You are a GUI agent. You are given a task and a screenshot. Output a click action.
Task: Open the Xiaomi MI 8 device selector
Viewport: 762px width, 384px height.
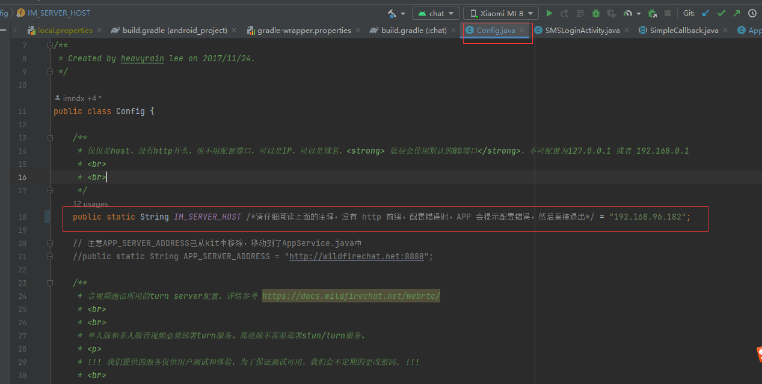tap(501, 13)
